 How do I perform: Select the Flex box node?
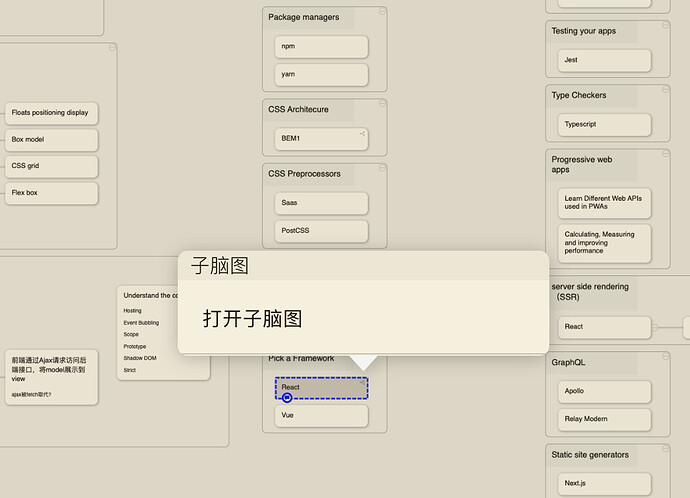(51, 193)
